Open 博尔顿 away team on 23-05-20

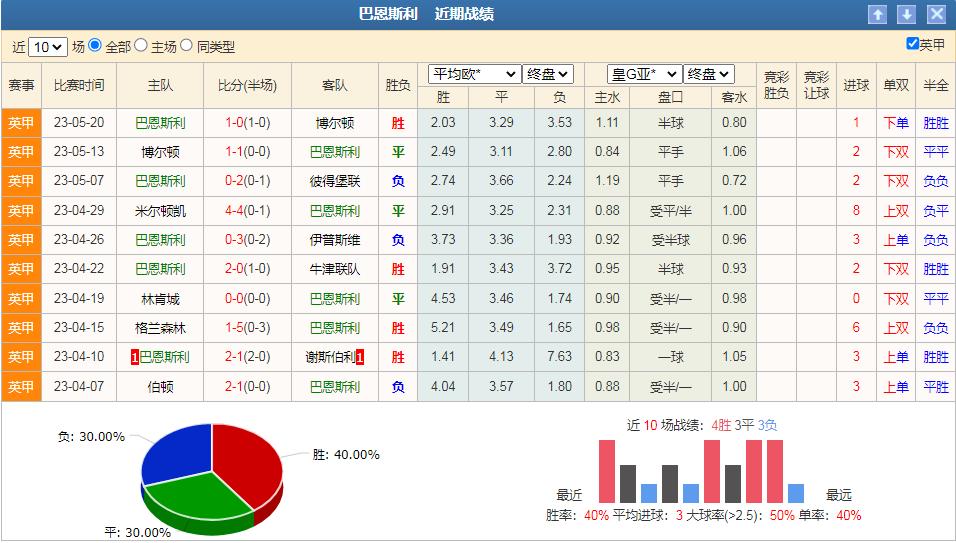[x=335, y=123]
